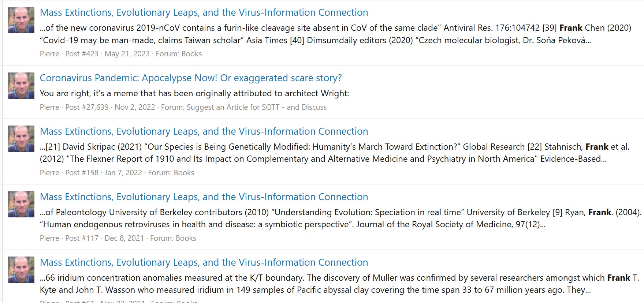Click the avatar beside the iridium anomalies result
This screenshot has height=303, width=644.
21,270
